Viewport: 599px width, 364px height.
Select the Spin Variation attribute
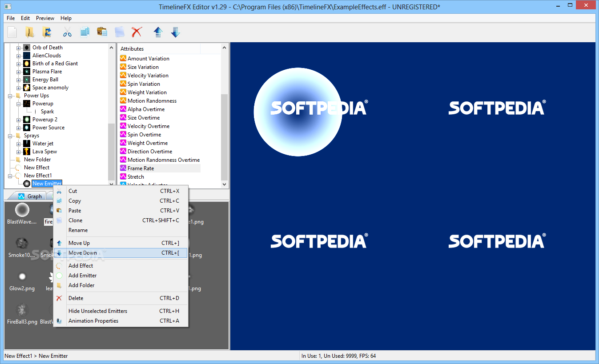point(144,84)
